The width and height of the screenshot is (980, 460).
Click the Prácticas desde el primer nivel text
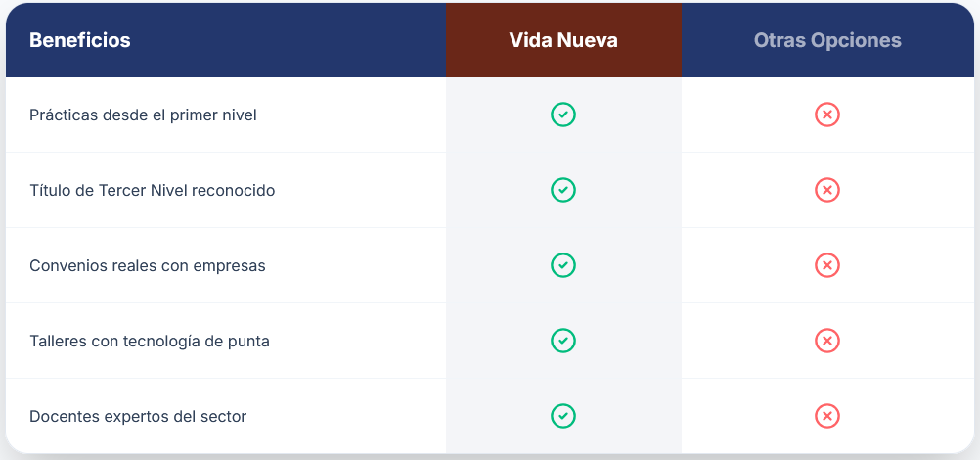(x=143, y=115)
